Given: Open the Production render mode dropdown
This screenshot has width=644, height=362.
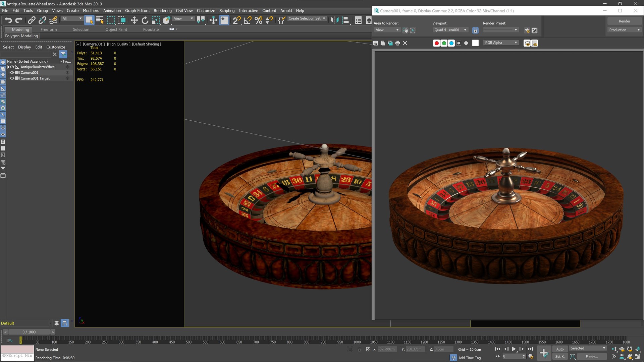Looking at the screenshot, I should 624,30.
